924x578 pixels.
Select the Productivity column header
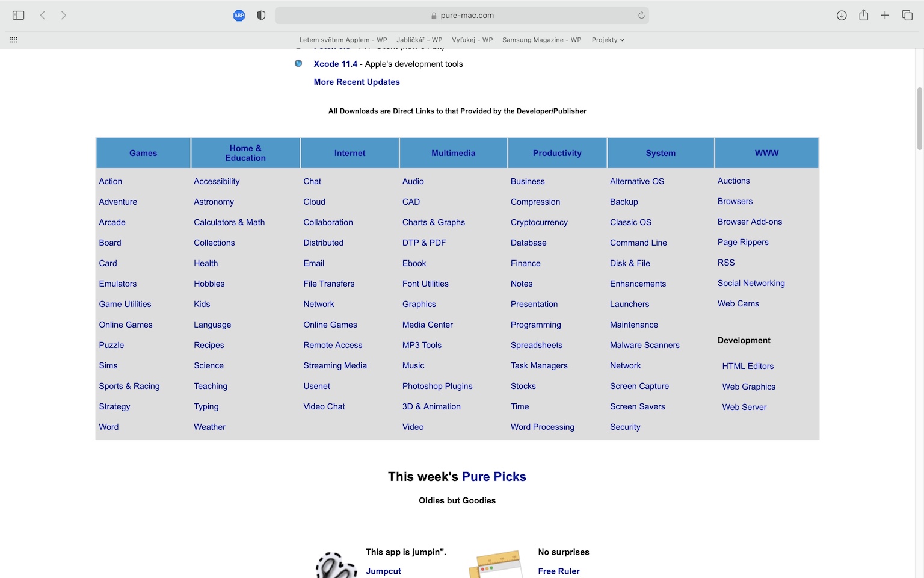click(557, 153)
